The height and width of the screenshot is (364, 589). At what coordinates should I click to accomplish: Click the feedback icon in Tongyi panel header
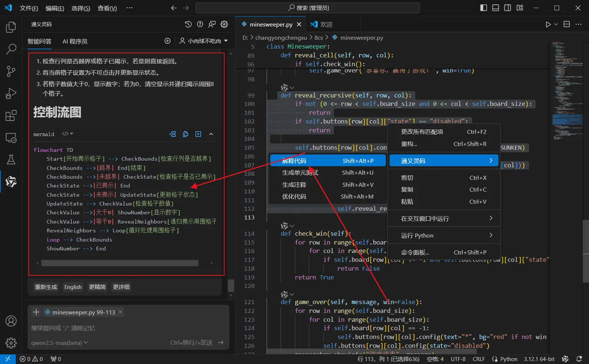click(212, 24)
